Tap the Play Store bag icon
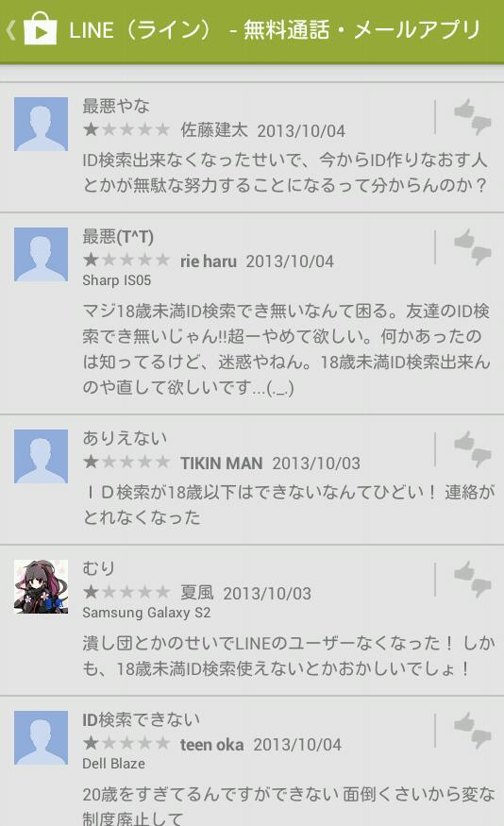 pos(40,29)
